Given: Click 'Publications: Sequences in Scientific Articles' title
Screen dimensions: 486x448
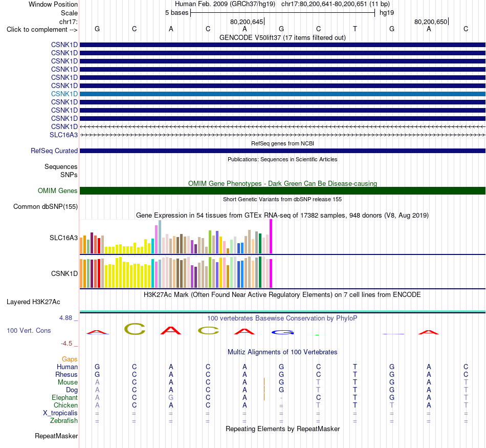Looking at the screenshot, I should (x=282, y=159).
